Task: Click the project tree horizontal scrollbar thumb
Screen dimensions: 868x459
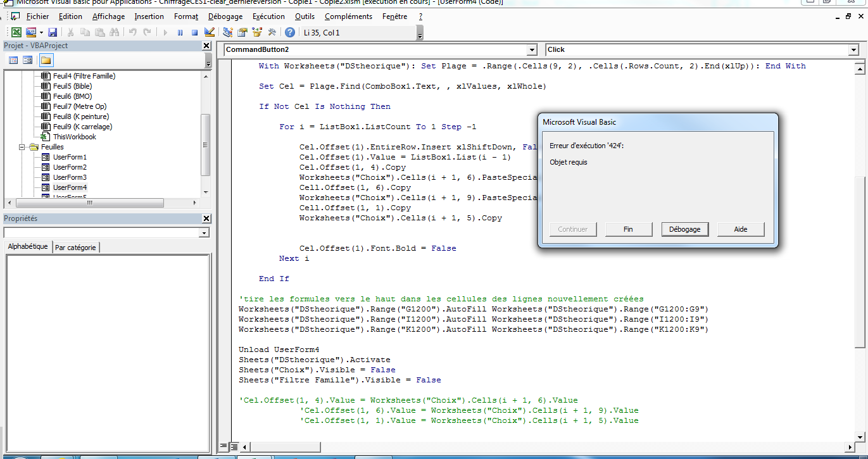Action: pyautogui.click(x=89, y=203)
